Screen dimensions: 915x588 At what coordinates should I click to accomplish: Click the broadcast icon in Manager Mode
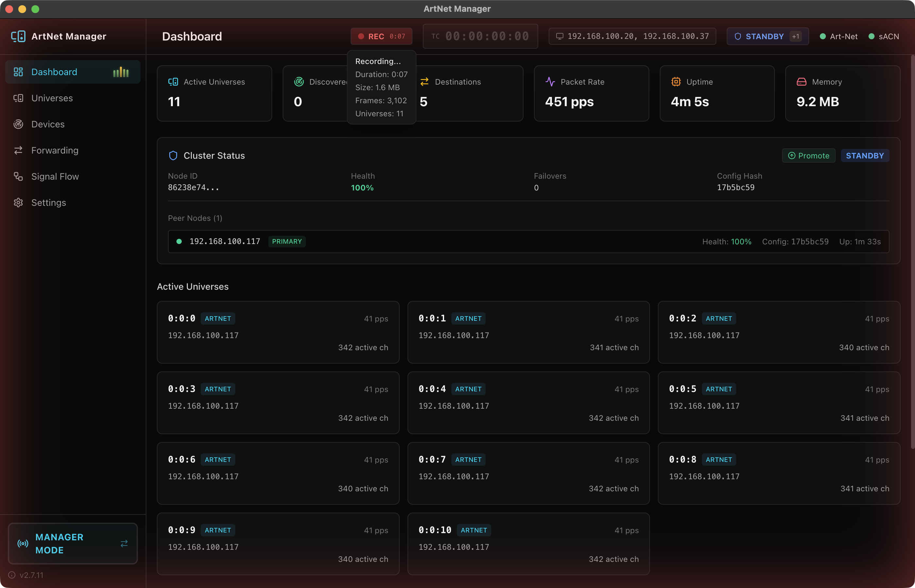[x=23, y=543]
